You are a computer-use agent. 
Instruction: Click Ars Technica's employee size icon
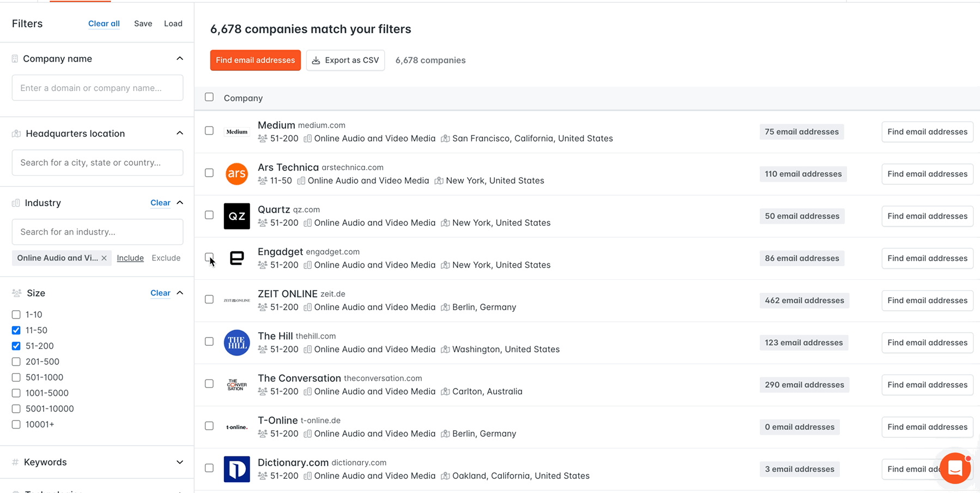coord(263,181)
